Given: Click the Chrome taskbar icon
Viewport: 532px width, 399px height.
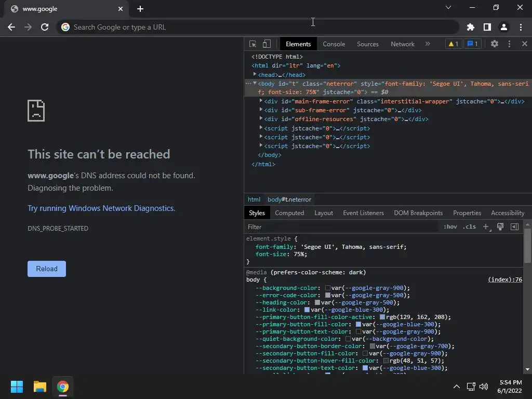Looking at the screenshot, I should coord(62,387).
